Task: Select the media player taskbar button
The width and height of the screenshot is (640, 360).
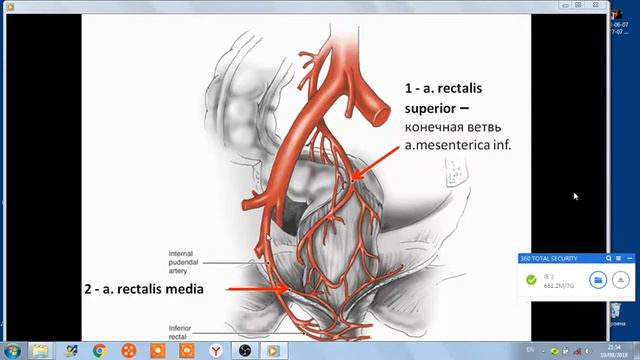Action: click(273, 351)
